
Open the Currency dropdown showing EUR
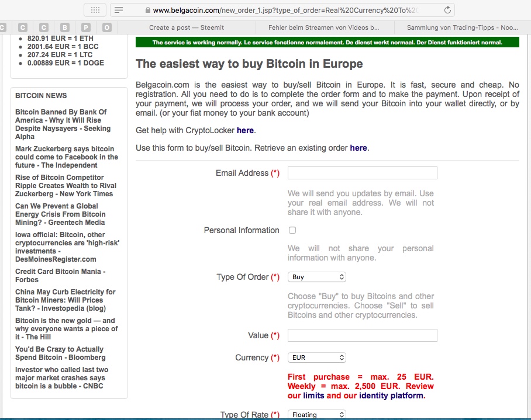click(316, 357)
